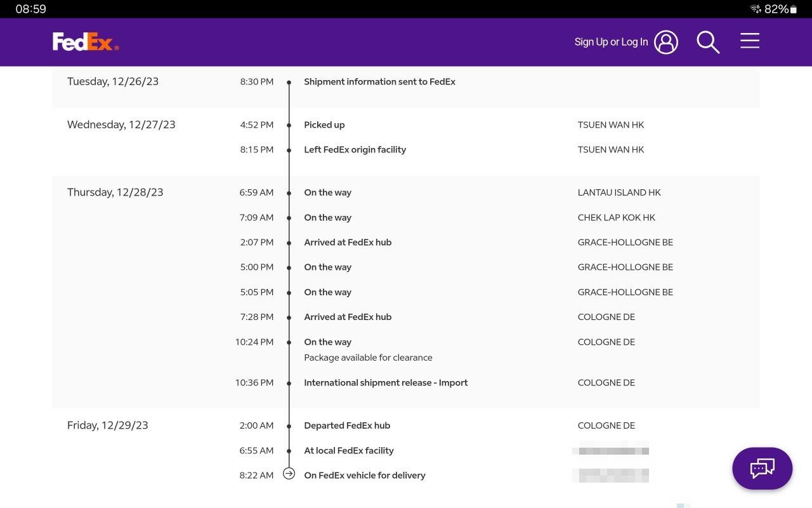Tap the 08:59 clock in status bar
The height and width of the screenshot is (508, 812).
[30, 9]
